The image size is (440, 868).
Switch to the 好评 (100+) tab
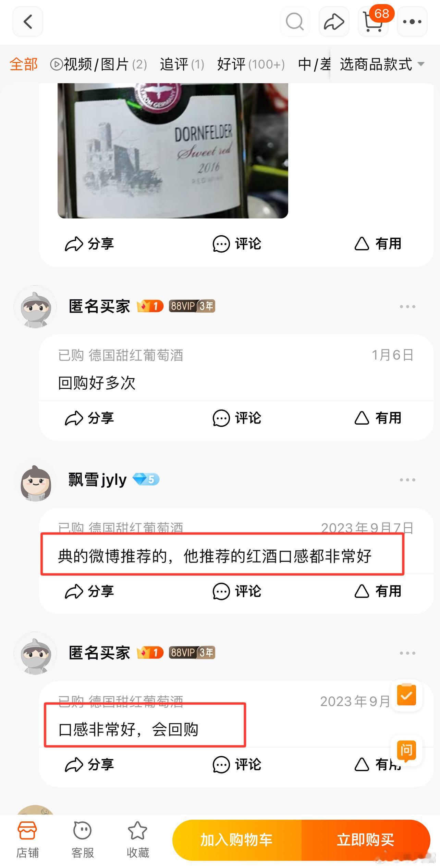pos(251,64)
